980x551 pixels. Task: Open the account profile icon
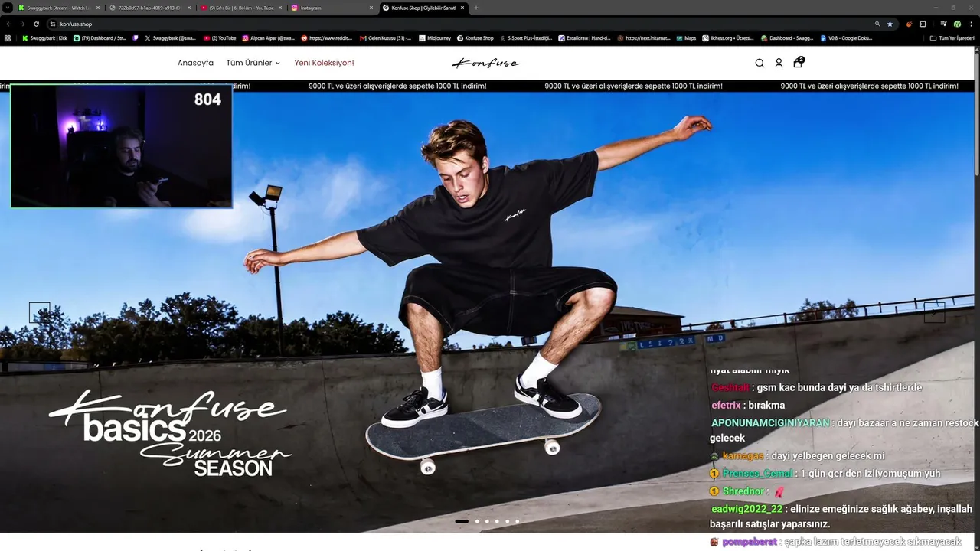coord(779,64)
